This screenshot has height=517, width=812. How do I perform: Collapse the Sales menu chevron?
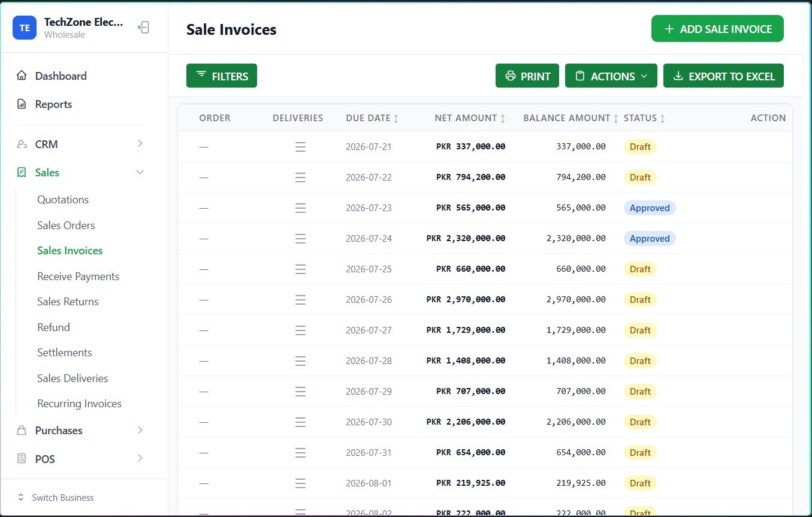[x=140, y=172]
